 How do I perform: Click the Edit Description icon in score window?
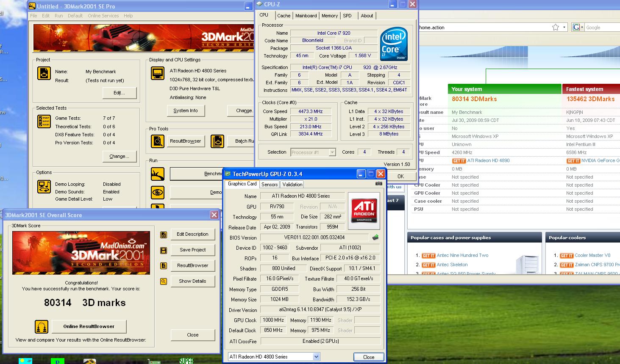[x=164, y=234]
